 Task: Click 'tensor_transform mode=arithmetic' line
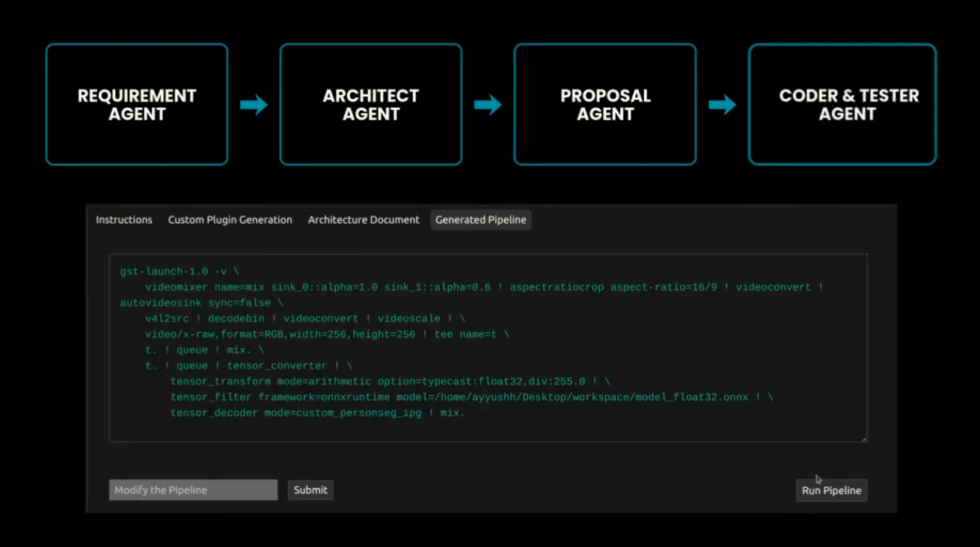pyautogui.click(x=391, y=382)
